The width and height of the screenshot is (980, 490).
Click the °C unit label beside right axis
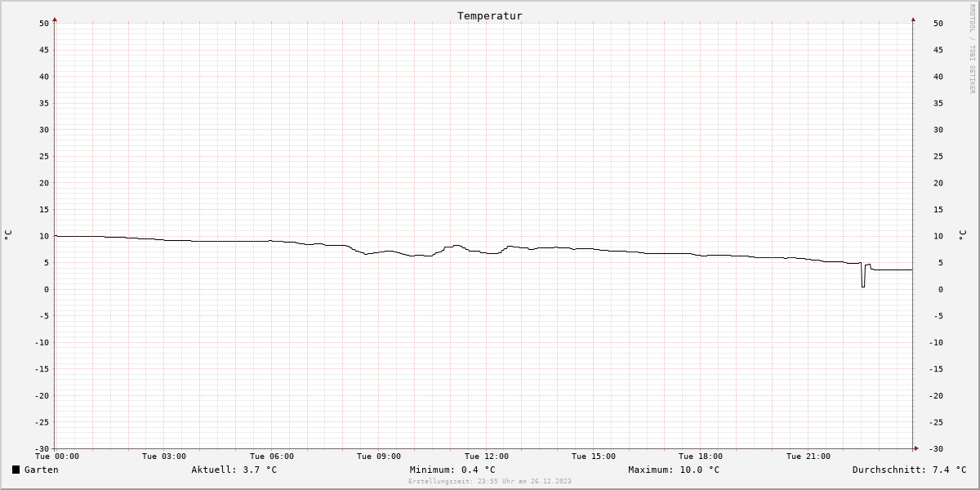click(962, 235)
